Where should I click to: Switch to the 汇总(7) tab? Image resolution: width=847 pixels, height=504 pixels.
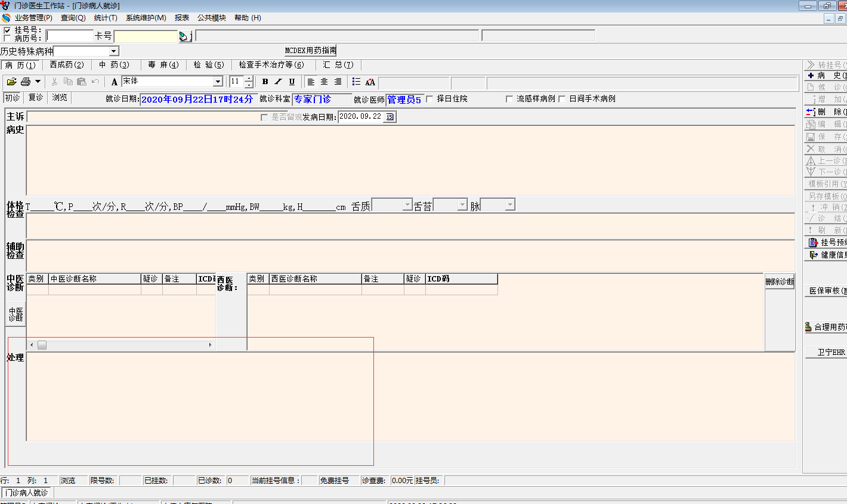click(338, 65)
